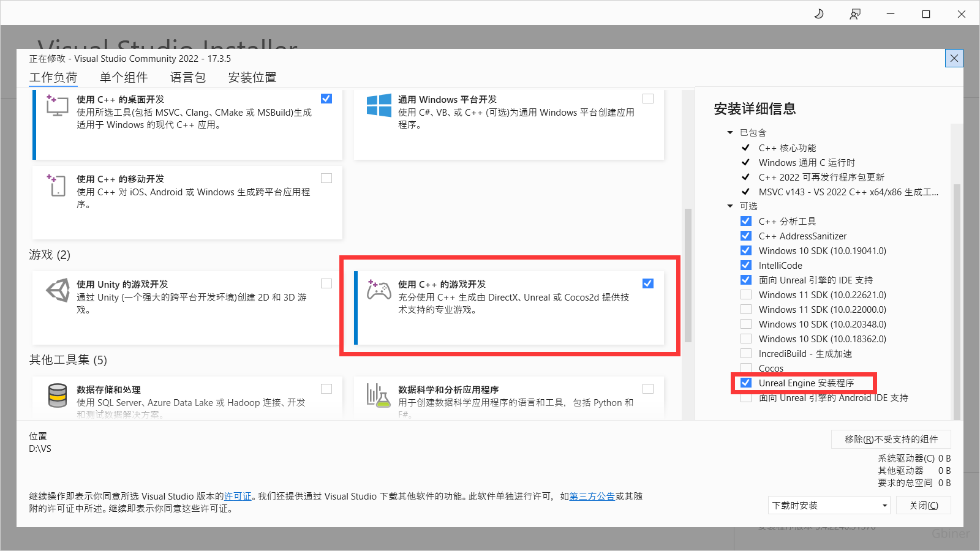Uncheck the Unreal Engine 安装程序 checkbox
Viewport: 980px width, 551px height.
pos(746,383)
